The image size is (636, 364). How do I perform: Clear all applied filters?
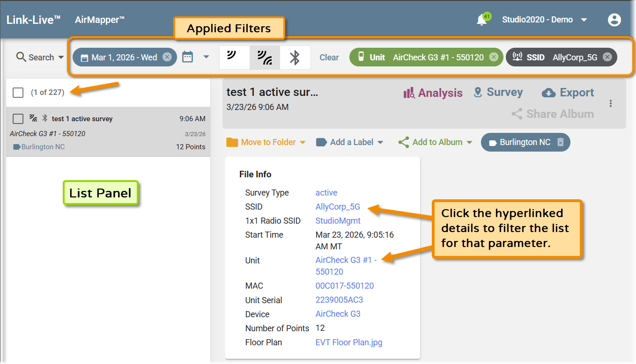tap(329, 58)
